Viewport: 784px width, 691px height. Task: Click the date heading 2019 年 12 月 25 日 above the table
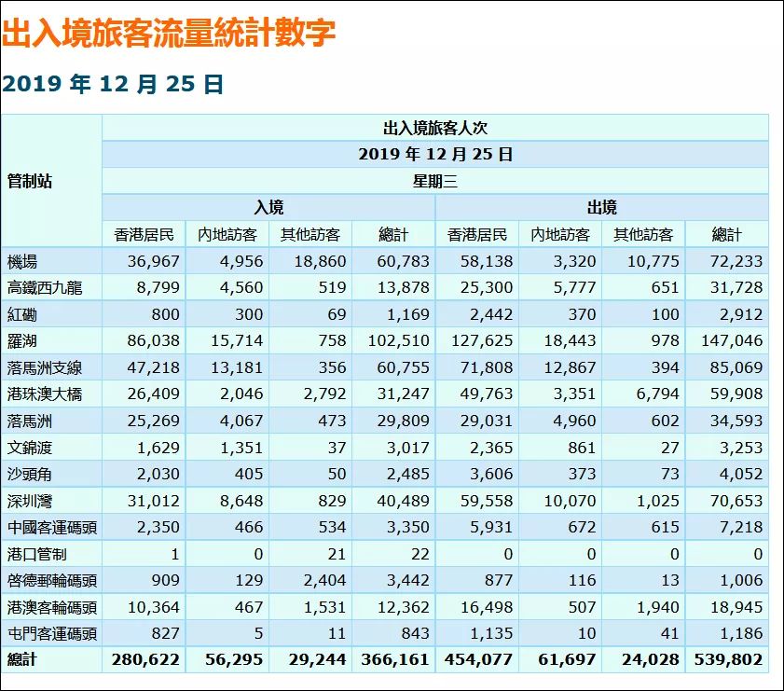tap(113, 84)
